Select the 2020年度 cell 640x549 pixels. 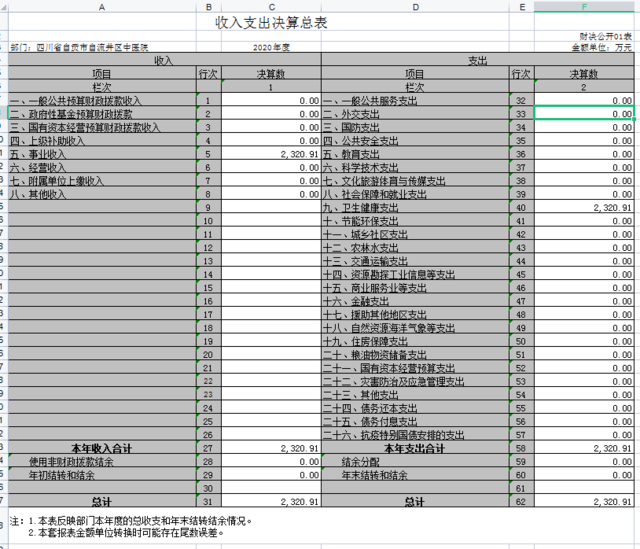click(270, 47)
